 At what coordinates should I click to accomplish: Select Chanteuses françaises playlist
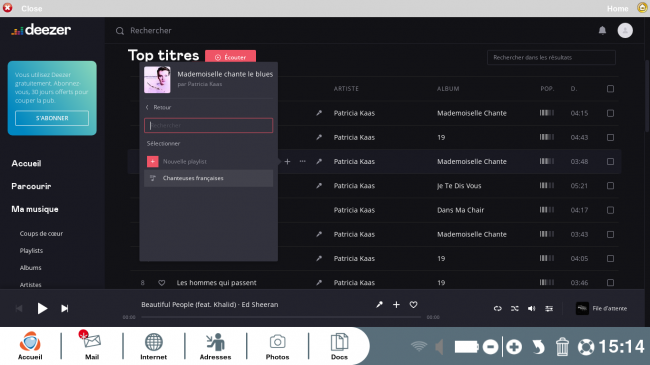(x=209, y=178)
